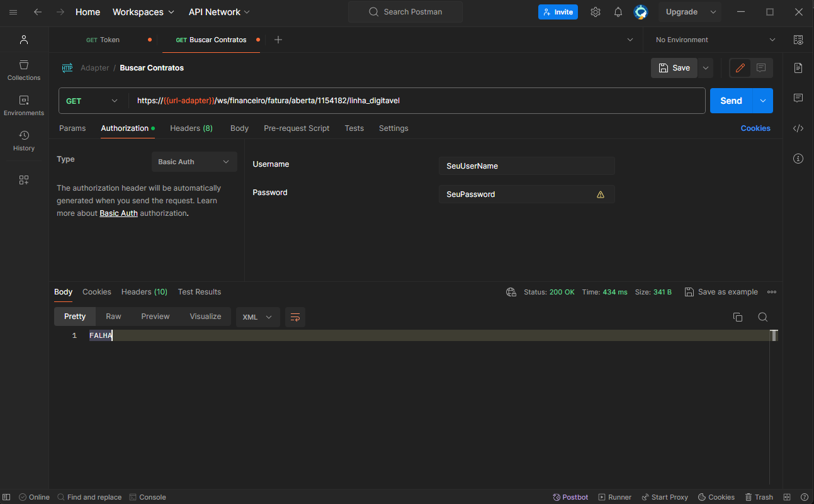Click the blue Send button
Viewport: 814px width, 504px height.
(x=732, y=101)
